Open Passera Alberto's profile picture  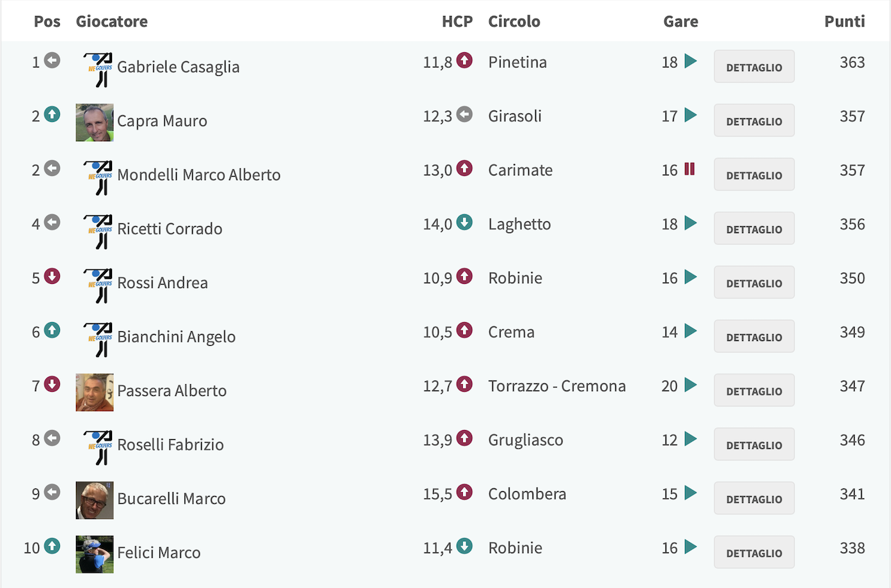pyautogui.click(x=95, y=392)
